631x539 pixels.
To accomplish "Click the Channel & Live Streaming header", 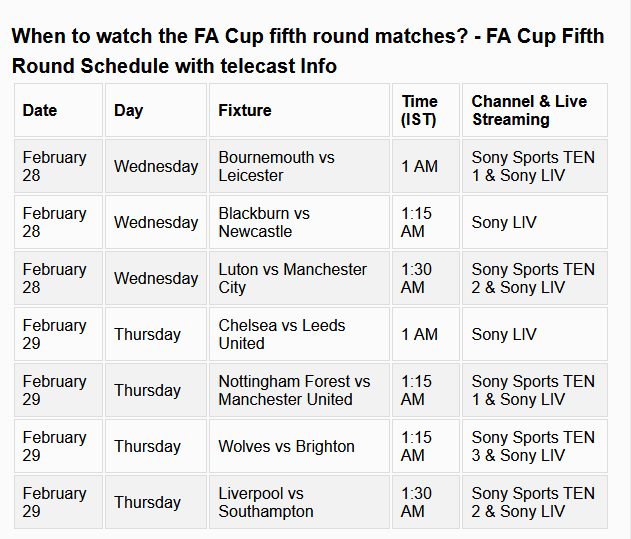I will point(535,110).
